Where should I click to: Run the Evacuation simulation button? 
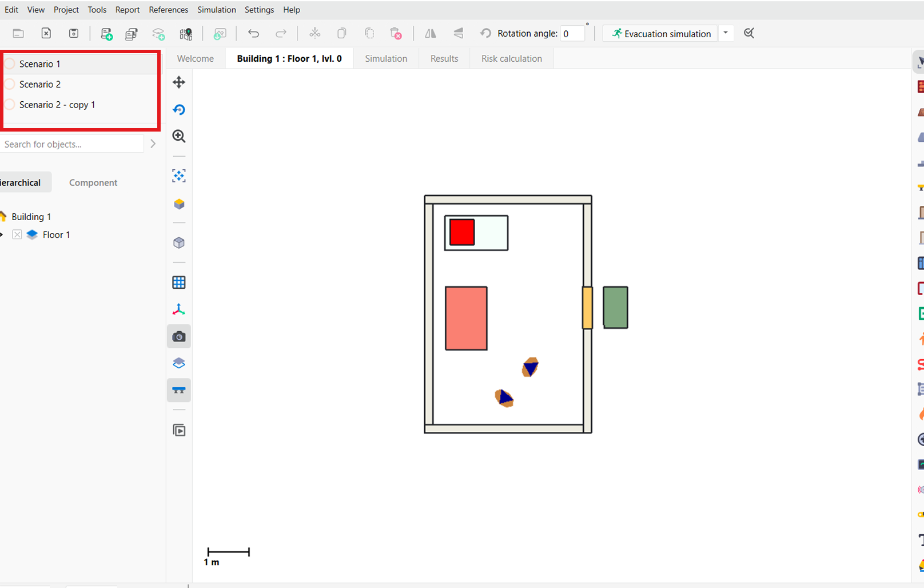click(660, 34)
